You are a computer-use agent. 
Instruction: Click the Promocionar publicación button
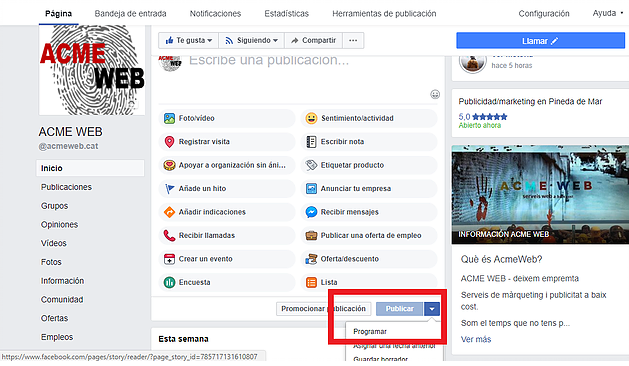pos(323,309)
